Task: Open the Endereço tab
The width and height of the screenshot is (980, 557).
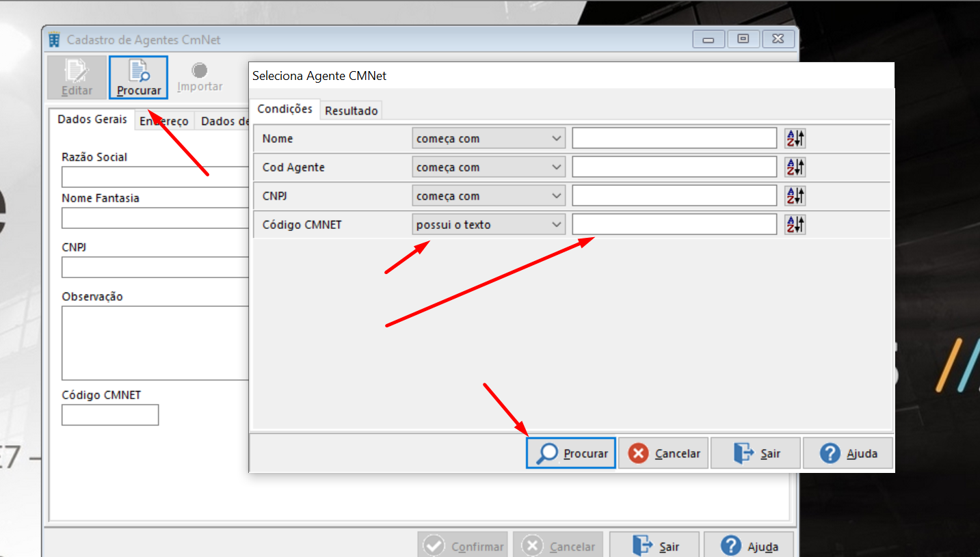Action: 164,121
